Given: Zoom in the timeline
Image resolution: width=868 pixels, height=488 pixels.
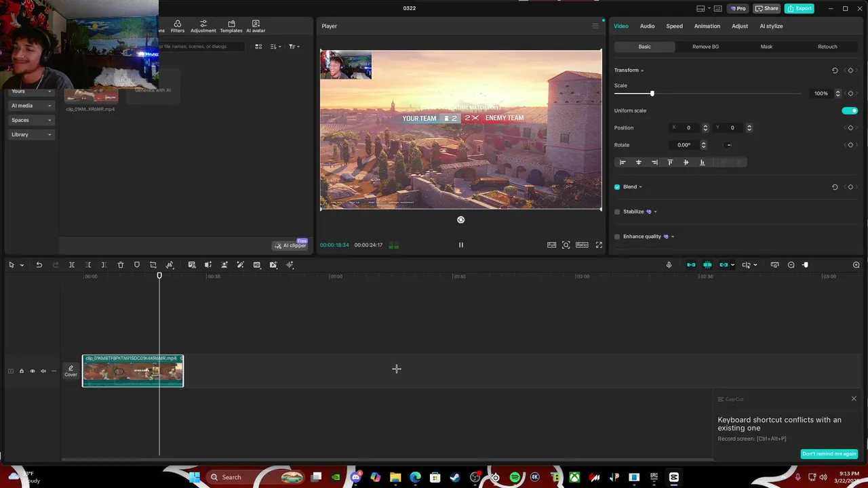Looking at the screenshot, I should pyautogui.click(x=856, y=265).
